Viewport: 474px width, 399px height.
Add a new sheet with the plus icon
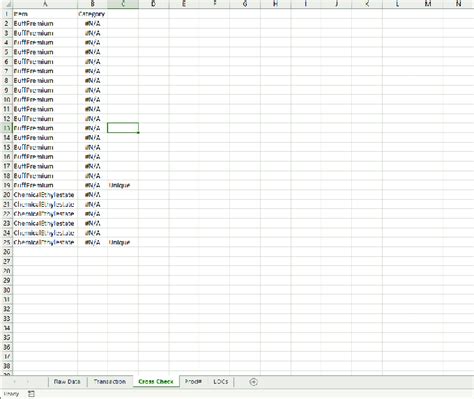253,382
